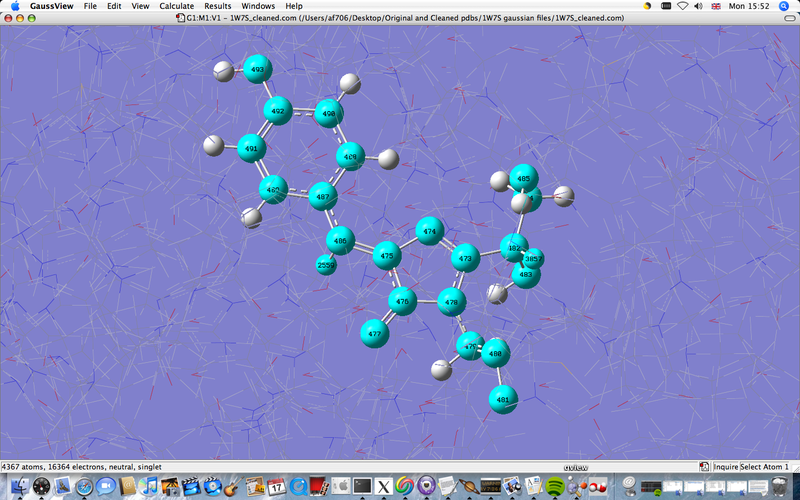Click the Select Atom 1 status field
Viewport: 800px width, 500px height.
(764, 467)
